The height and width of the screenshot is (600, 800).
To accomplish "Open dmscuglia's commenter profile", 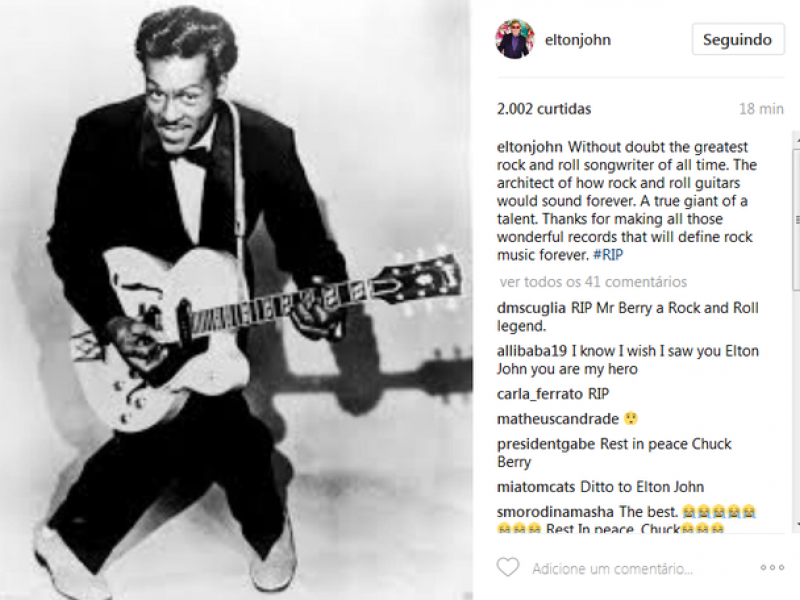I will 531,308.
